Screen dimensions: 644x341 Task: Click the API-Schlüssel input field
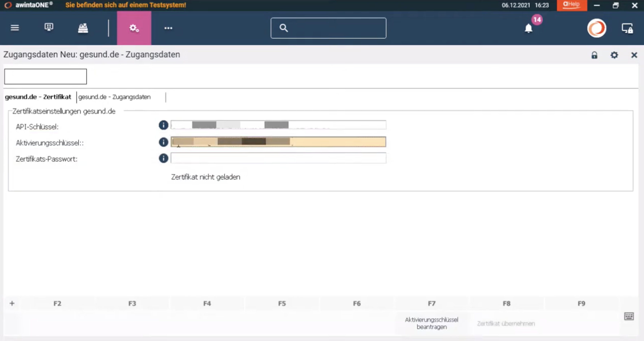[278, 125]
